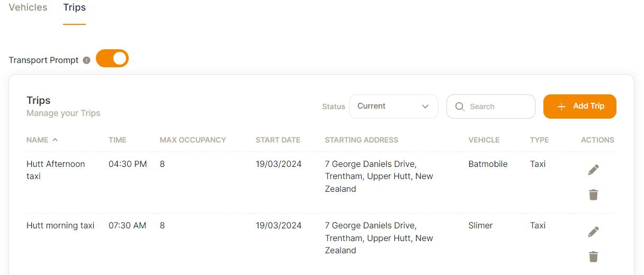Expand the Current status chevron
Image resolution: width=644 pixels, height=275 pixels.
[x=425, y=107]
